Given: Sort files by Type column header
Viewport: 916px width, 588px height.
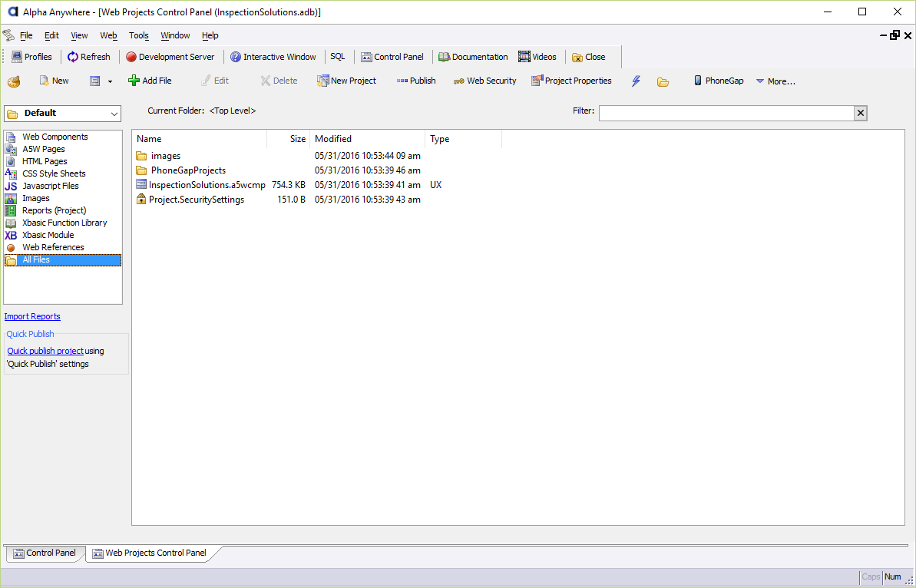Looking at the screenshot, I should [463, 139].
